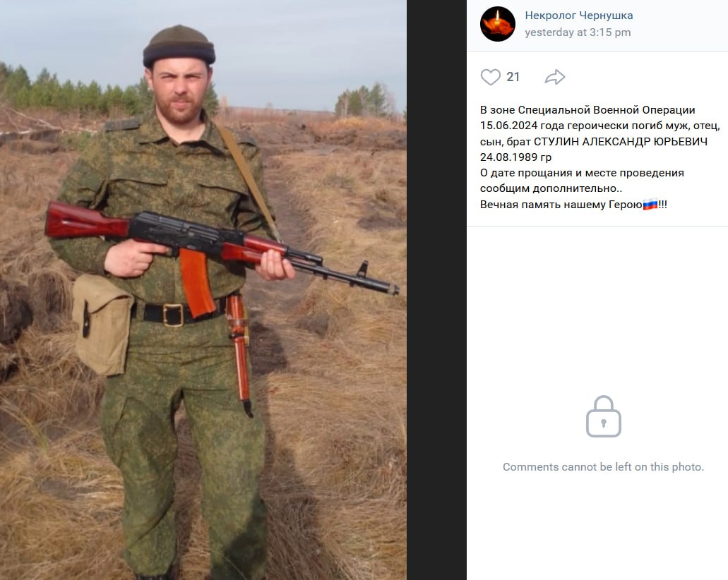Click the date 15.06.2024 in the post
728x580 pixels.
click(x=508, y=126)
